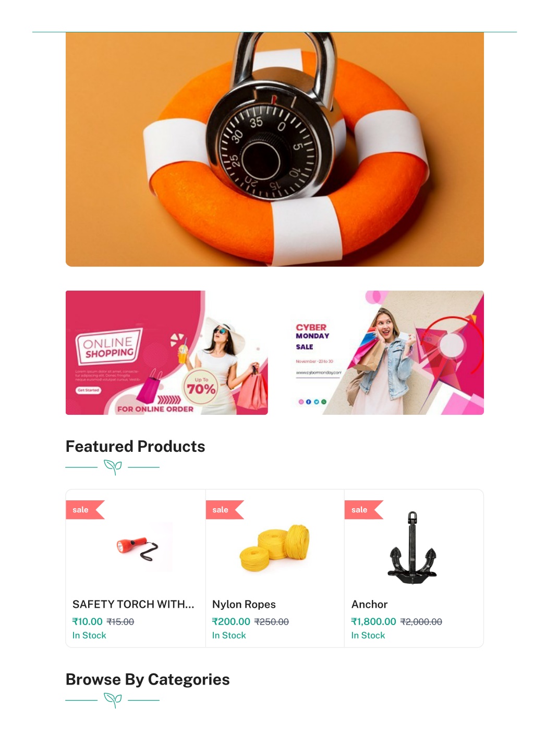
Task: Open the Safety Torch product image
Action: click(137, 547)
